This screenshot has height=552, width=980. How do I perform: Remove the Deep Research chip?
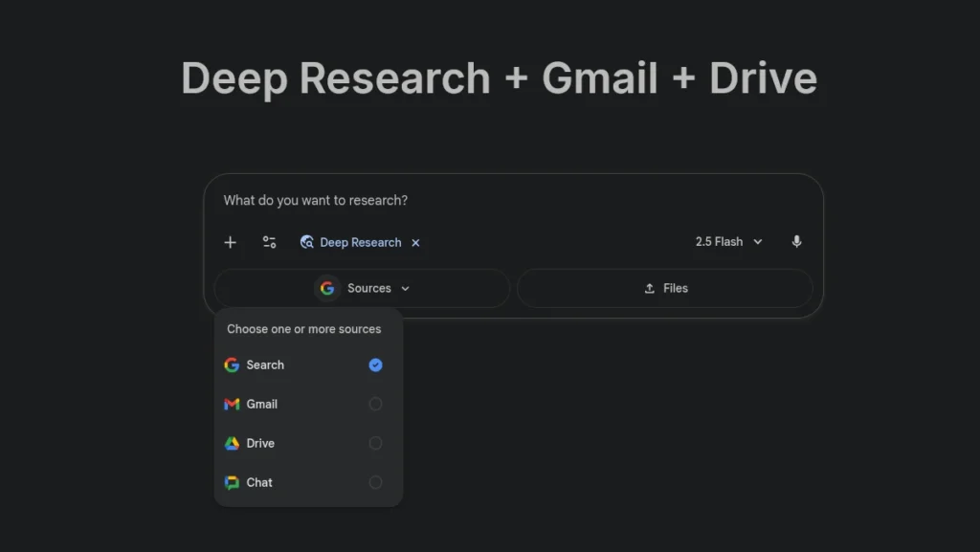[415, 242]
